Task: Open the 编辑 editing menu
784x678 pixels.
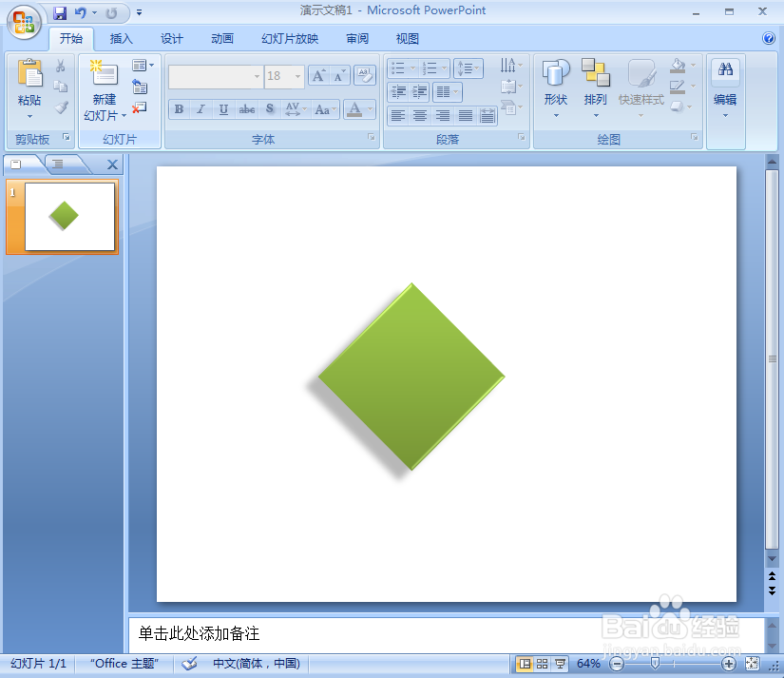Action: pyautogui.click(x=725, y=89)
